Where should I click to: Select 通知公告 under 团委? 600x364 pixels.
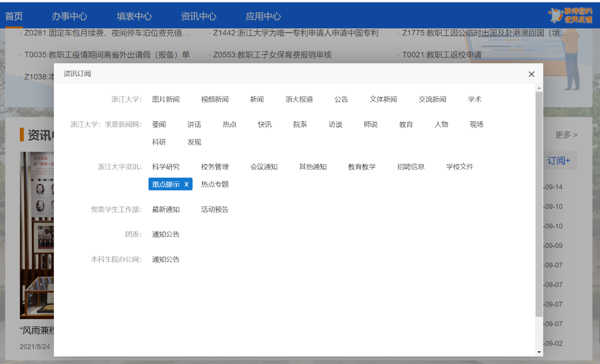(x=166, y=234)
